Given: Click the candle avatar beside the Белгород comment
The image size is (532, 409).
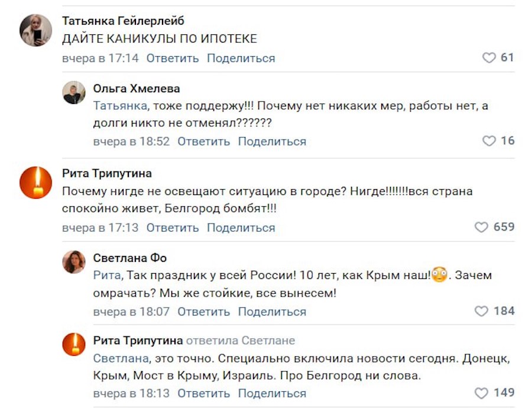Looking at the screenshot, I should pos(36,183).
